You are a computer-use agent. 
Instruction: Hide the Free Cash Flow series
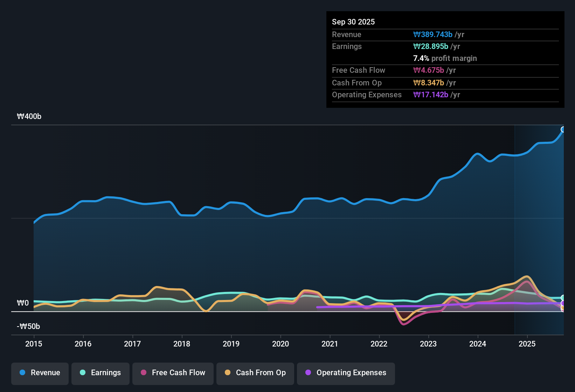coord(173,373)
